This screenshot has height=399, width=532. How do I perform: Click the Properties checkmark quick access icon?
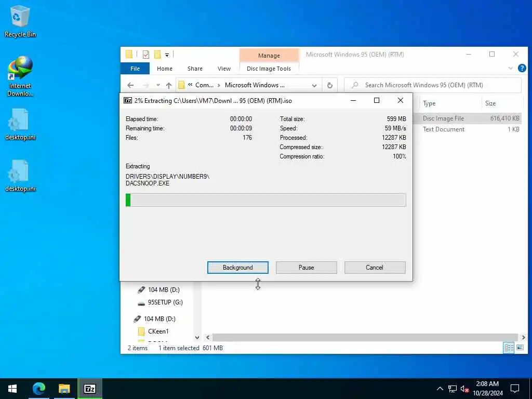(x=146, y=54)
